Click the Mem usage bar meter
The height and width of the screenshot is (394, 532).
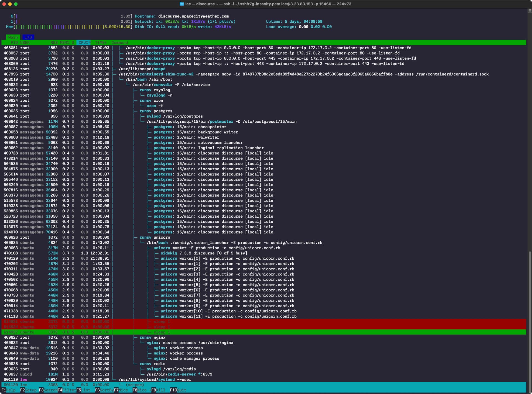69,27
